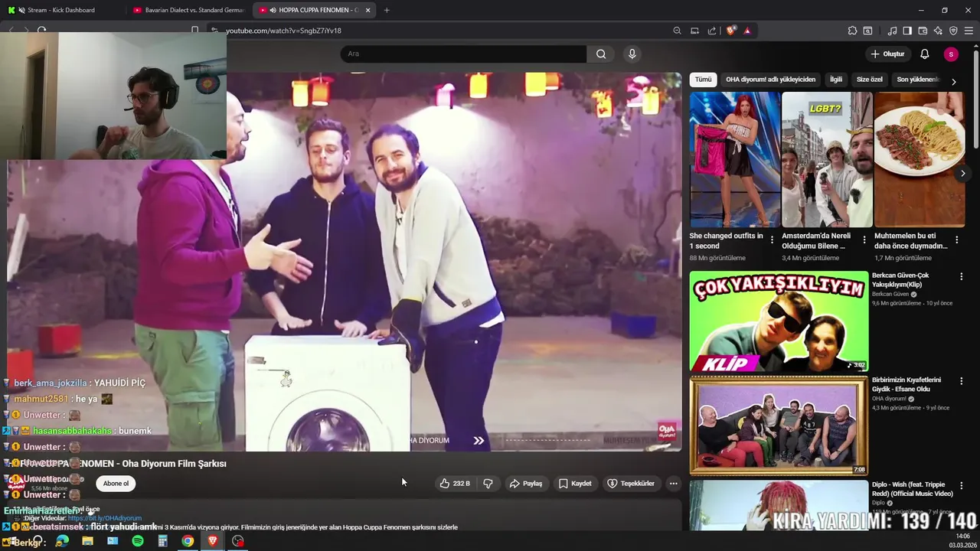Close the HOPPA CUPPA FENOMEN tab
This screenshot has width=980, height=551.
(368, 10)
